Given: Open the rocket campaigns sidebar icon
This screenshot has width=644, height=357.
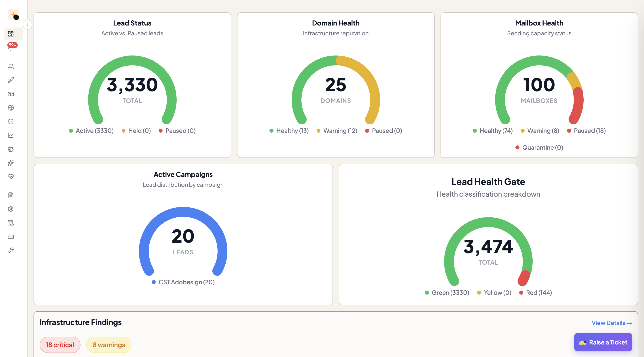Looking at the screenshot, I should [11, 80].
